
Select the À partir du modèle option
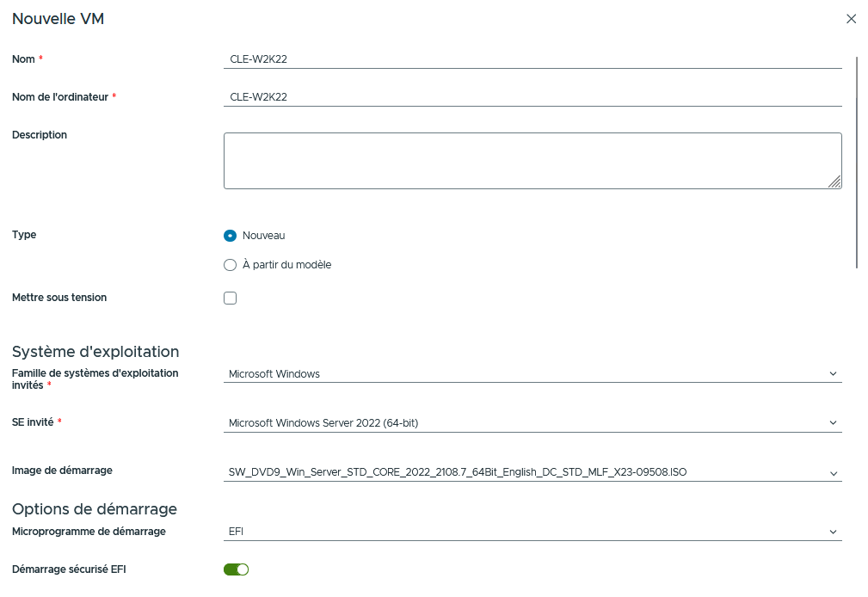tap(230, 265)
